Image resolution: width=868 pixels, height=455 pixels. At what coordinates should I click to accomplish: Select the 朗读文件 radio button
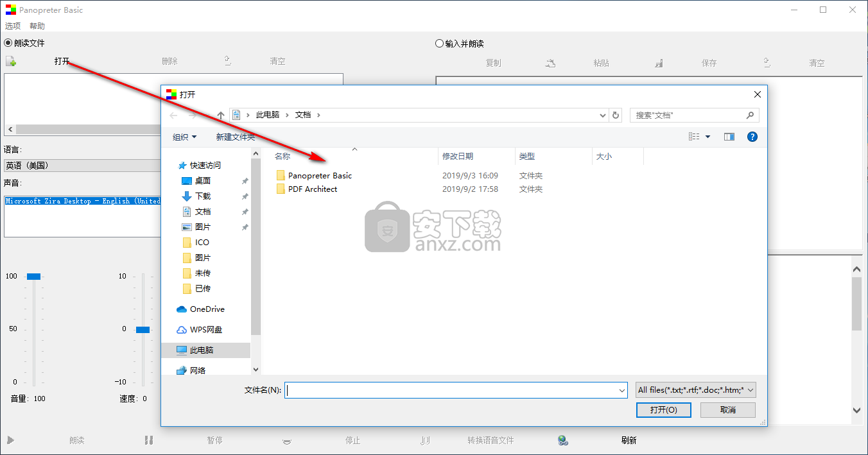[8, 43]
